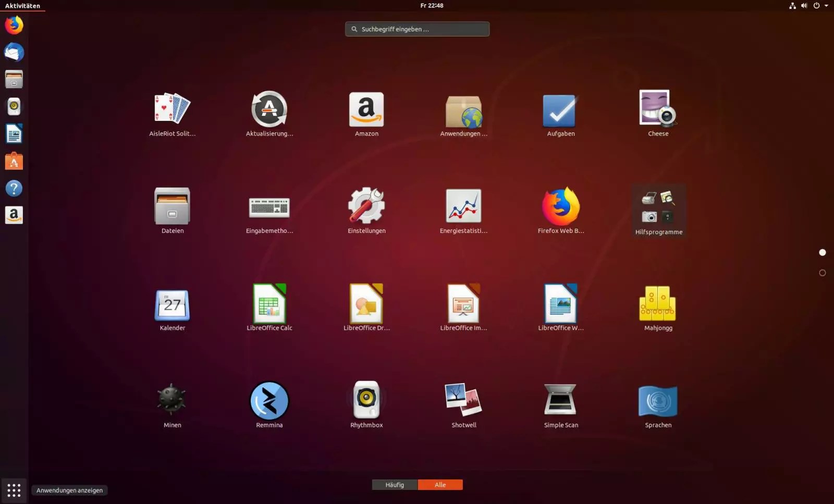Launch Thunderbird mail from the dock
Viewport: 834px width, 504px height.
point(14,52)
